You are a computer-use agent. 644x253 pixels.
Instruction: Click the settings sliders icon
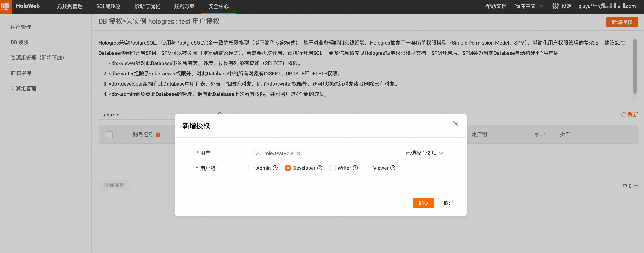coord(555,6)
